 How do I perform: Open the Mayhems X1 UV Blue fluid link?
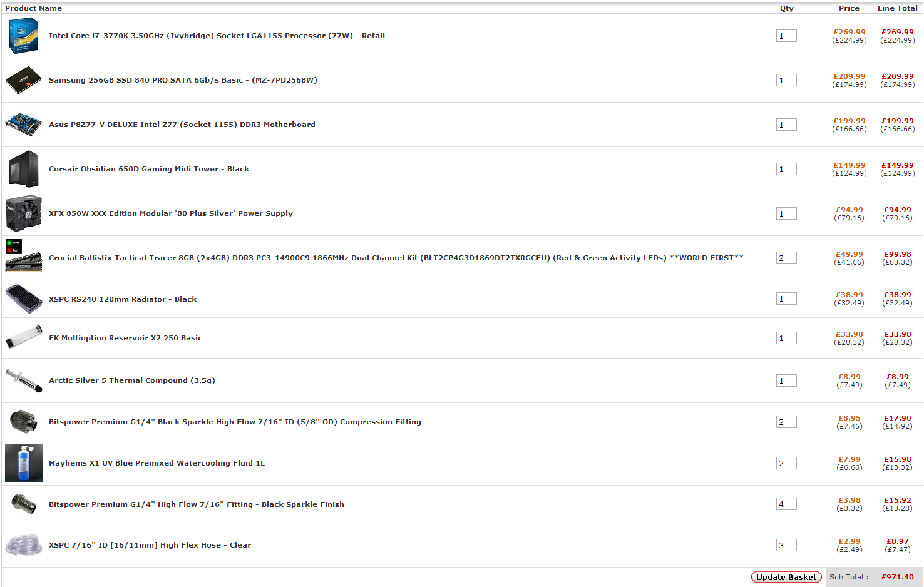click(x=157, y=463)
